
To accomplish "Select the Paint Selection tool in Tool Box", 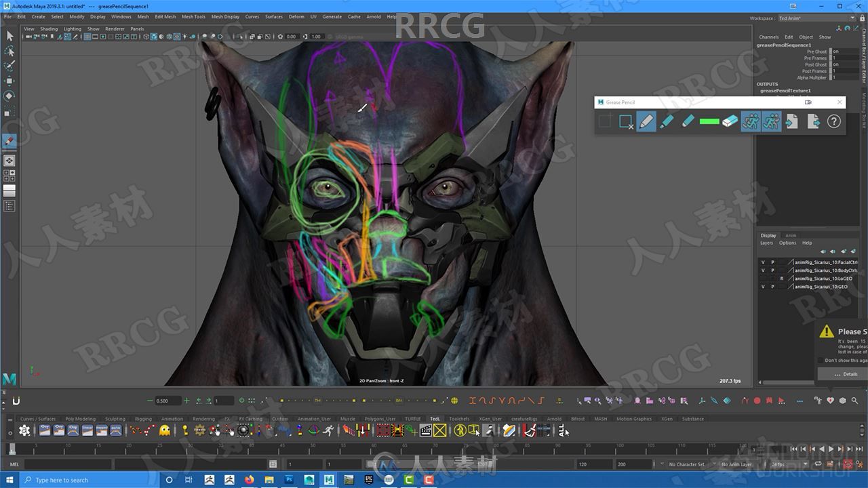I will click(x=9, y=66).
